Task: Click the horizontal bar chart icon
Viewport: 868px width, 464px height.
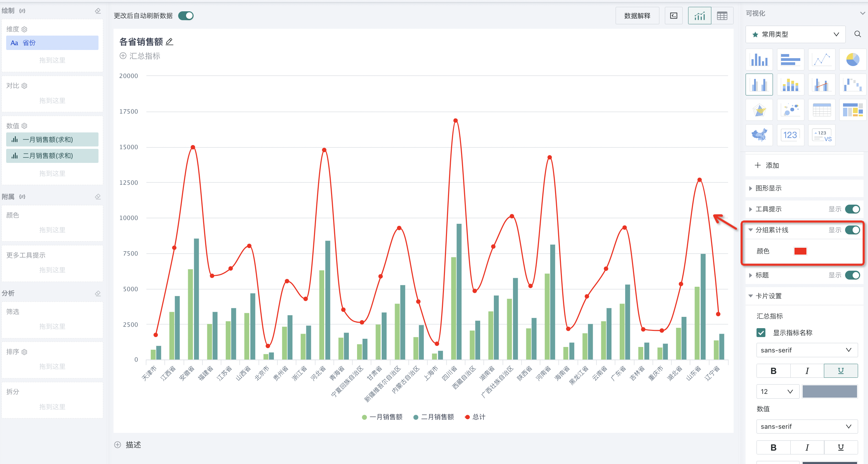Action: [790, 60]
